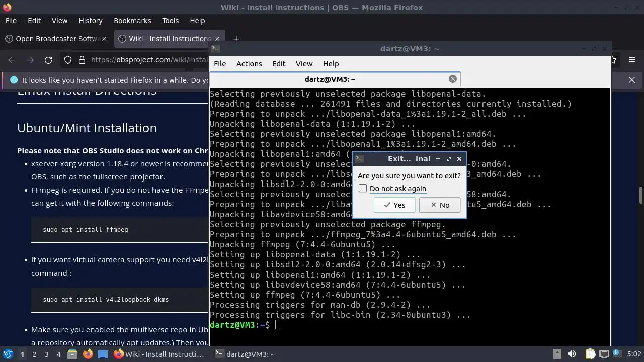Click the tracking protection shield icon

pos(68,60)
